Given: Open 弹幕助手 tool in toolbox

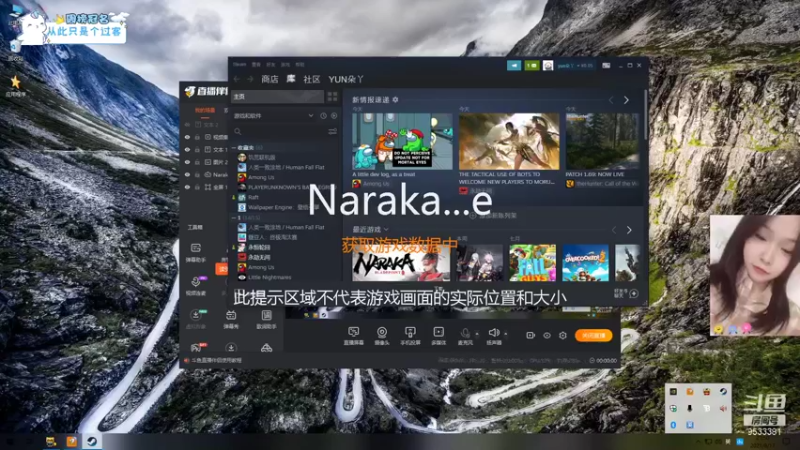Looking at the screenshot, I should [x=195, y=253].
